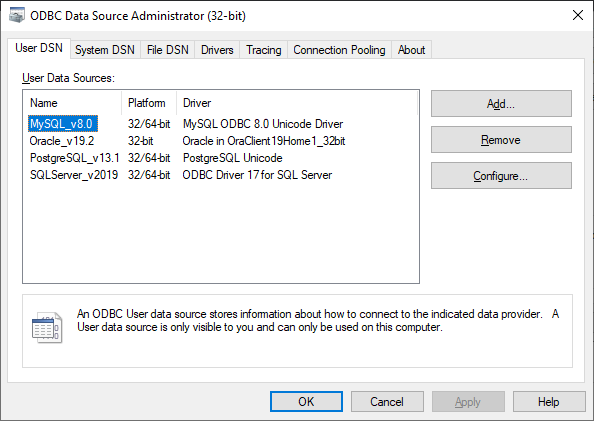Go to the Connection Pooling tab
Viewport: 594px width, 421px height.
click(x=339, y=50)
